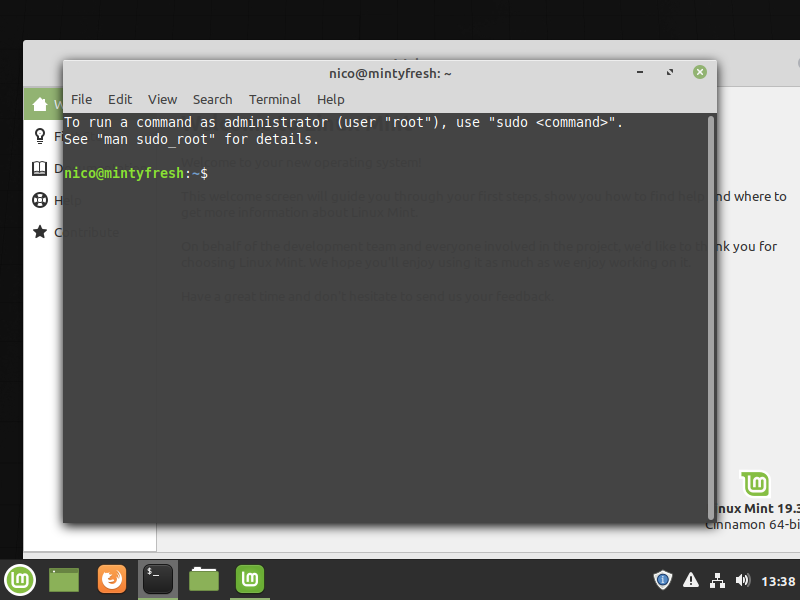Screen dimensions: 800x600
Task: Open the Terminal menu in the menu bar
Action: (x=275, y=99)
